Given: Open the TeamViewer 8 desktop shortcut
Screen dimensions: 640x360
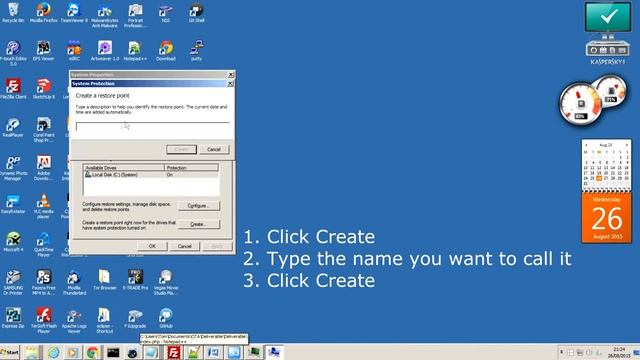Looking at the screenshot, I should 74,12.
